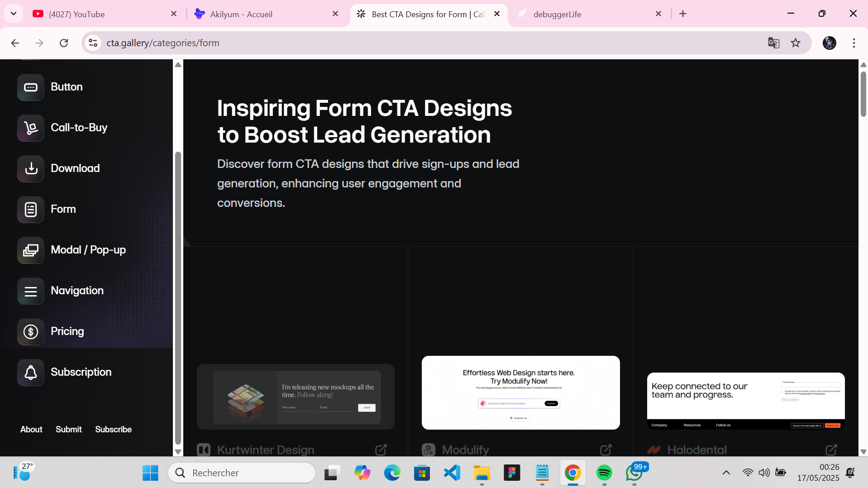Click the Download category icon
This screenshot has width=868, height=488.
tap(31, 169)
